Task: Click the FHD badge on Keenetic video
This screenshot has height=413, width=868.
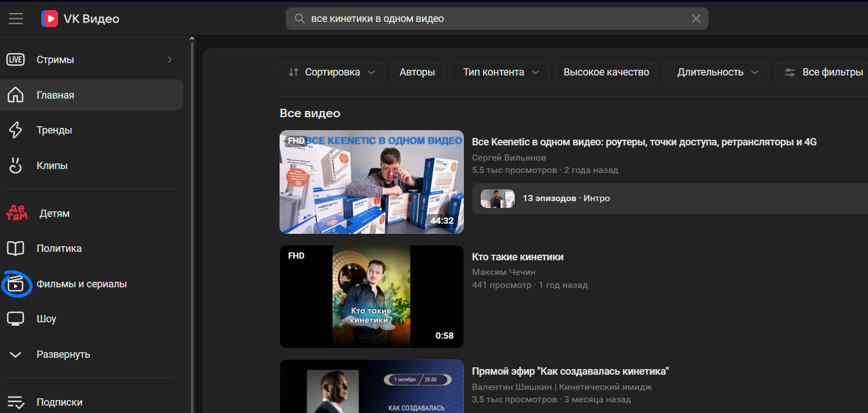Action: [x=296, y=141]
